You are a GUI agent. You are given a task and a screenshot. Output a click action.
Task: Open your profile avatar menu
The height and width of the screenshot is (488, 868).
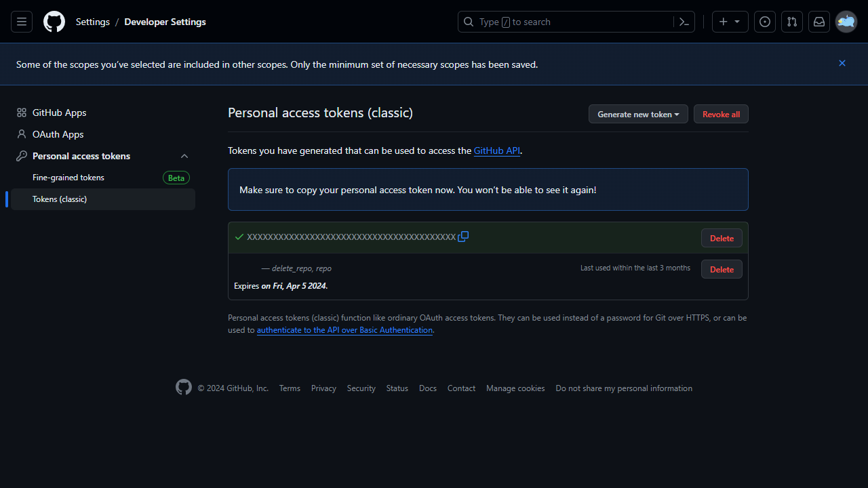[846, 21]
